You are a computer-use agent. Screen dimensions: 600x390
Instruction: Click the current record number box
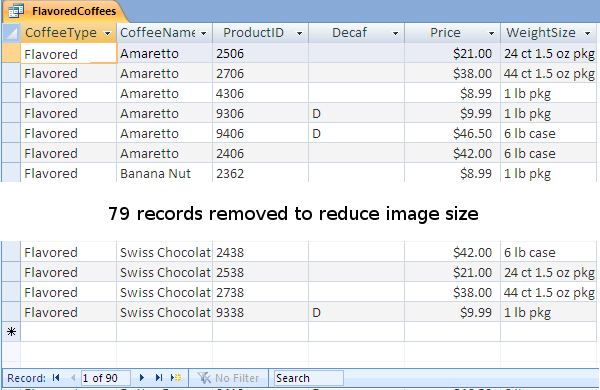(x=105, y=378)
